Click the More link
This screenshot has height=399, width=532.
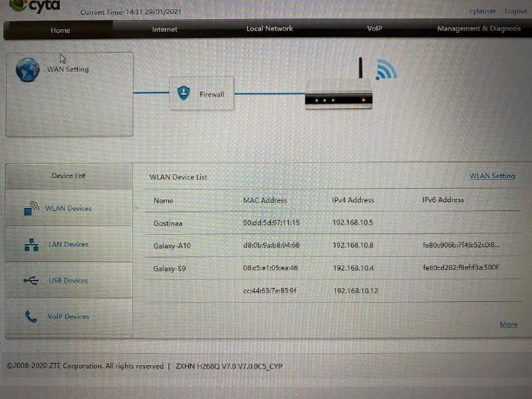[508, 325]
